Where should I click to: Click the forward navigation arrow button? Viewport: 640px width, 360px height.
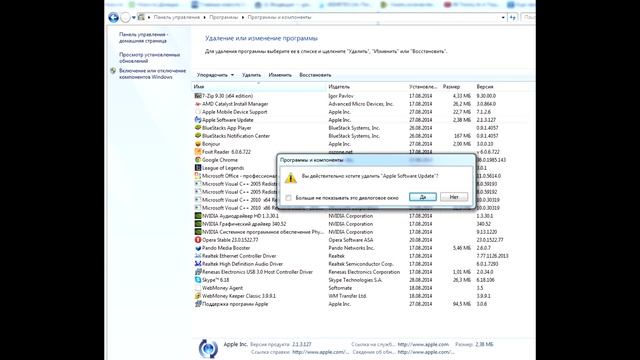pyautogui.click(x=125, y=17)
